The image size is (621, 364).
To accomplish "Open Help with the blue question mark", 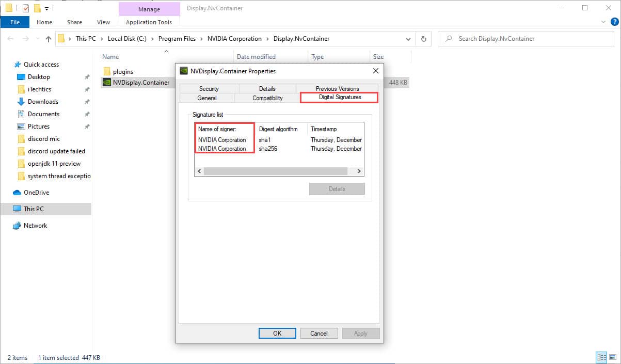I will [x=614, y=22].
